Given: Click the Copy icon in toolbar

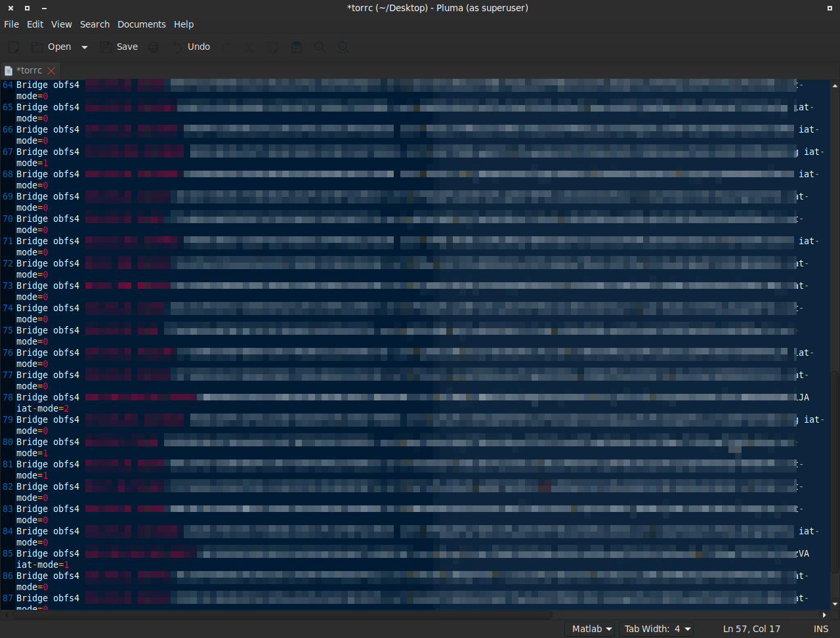Looking at the screenshot, I should tap(273, 47).
